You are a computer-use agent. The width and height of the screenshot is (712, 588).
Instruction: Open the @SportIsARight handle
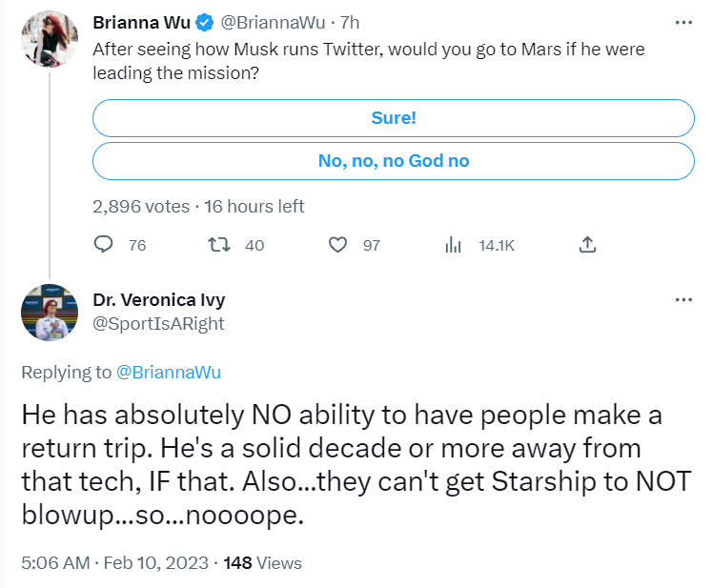click(x=158, y=324)
